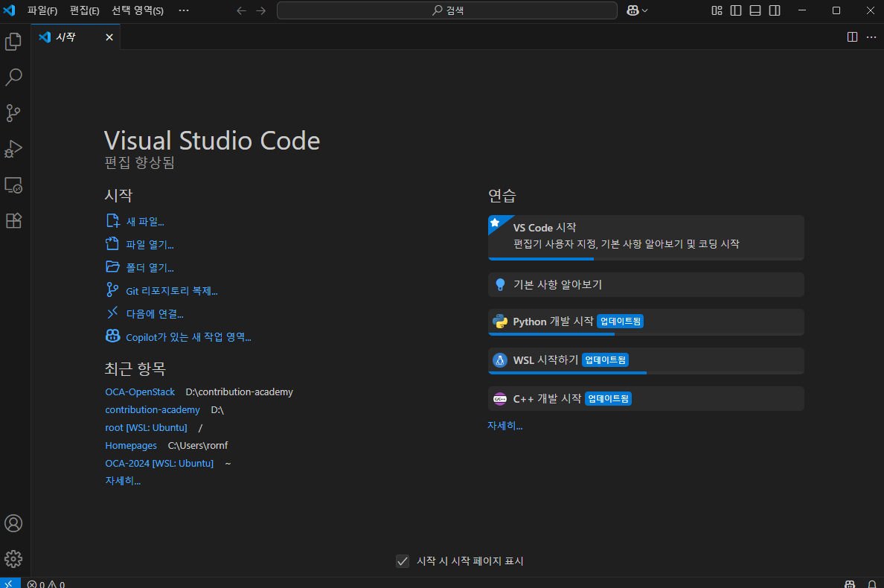
Task: Open Customize Layout icon
Action: point(717,10)
